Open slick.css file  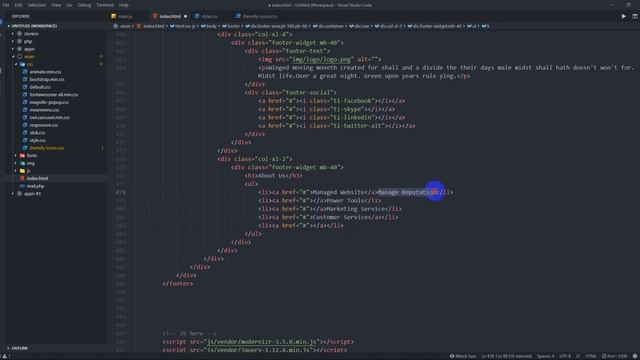(37, 133)
